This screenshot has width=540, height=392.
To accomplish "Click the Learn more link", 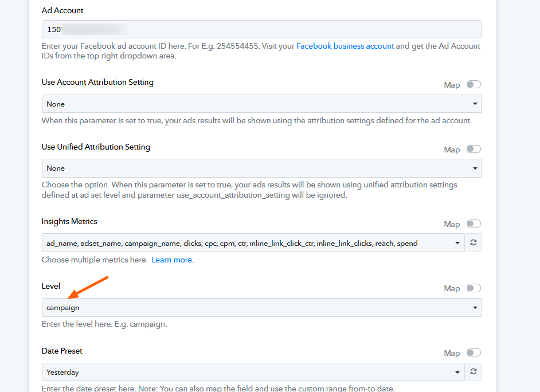I will pos(172,260).
